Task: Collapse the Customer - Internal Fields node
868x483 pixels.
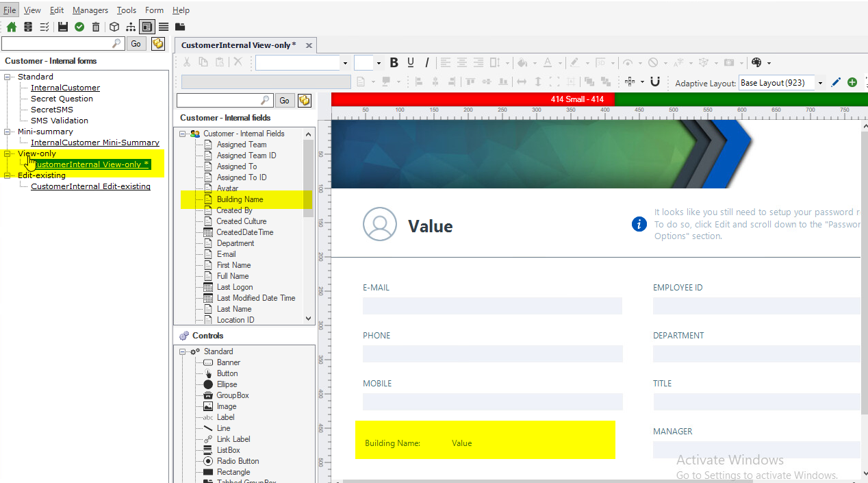Action: pos(183,134)
